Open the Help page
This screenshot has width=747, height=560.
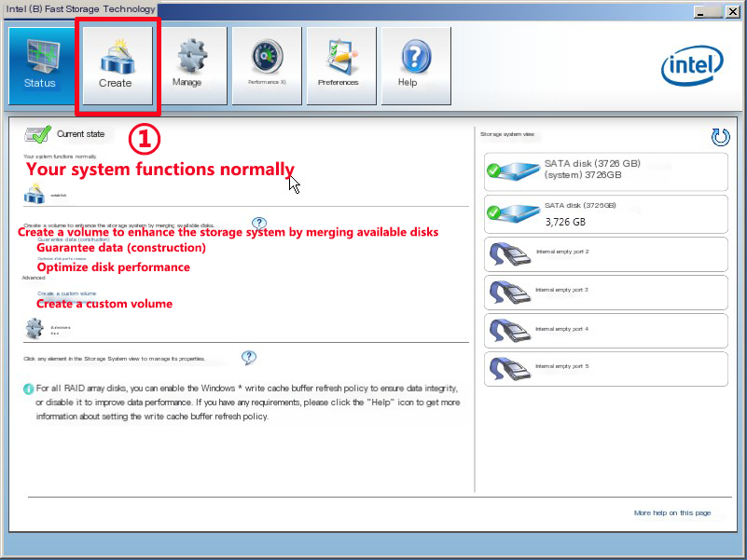point(415,63)
